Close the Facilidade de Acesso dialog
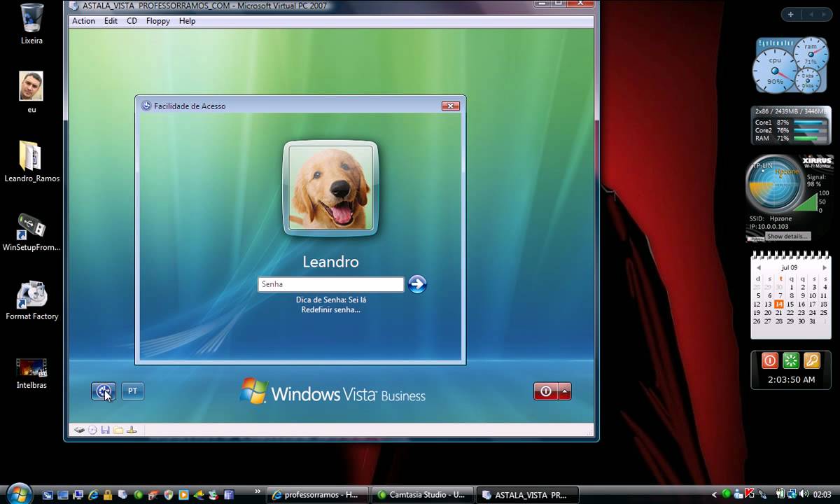Screen dimensions: 840x504 pyautogui.click(x=450, y=106)
